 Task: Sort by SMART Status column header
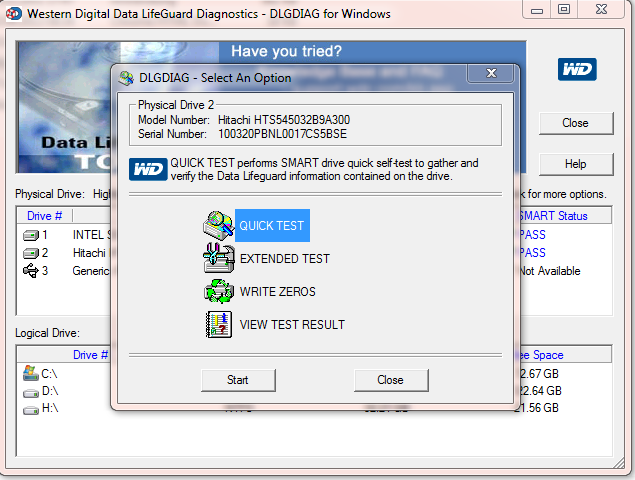(x=565, y=216)
